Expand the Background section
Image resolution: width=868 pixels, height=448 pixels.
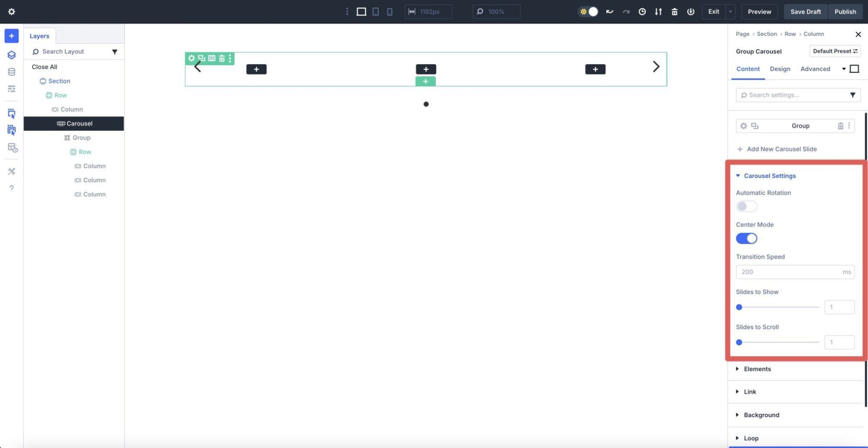(x=761, y=415)
